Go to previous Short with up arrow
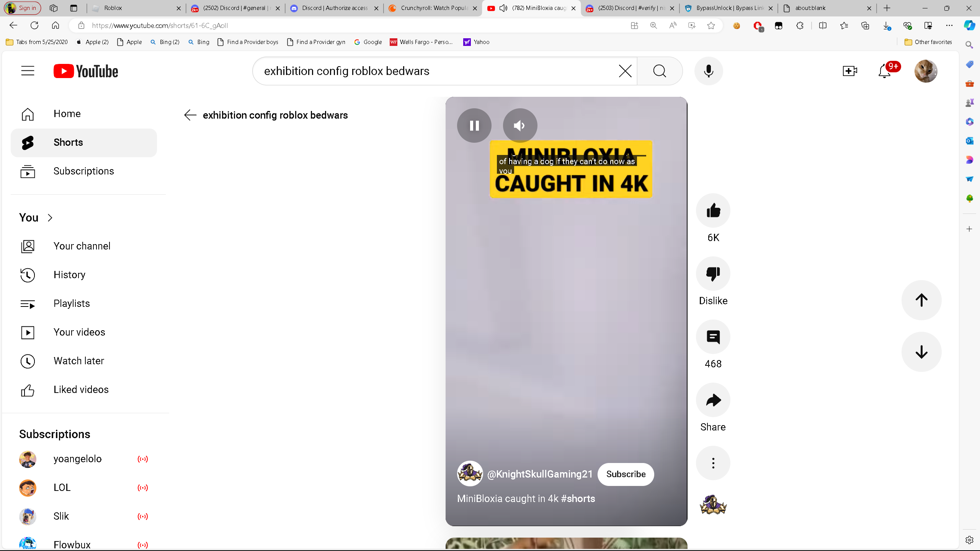980x551 pixels. click(921, 300)
